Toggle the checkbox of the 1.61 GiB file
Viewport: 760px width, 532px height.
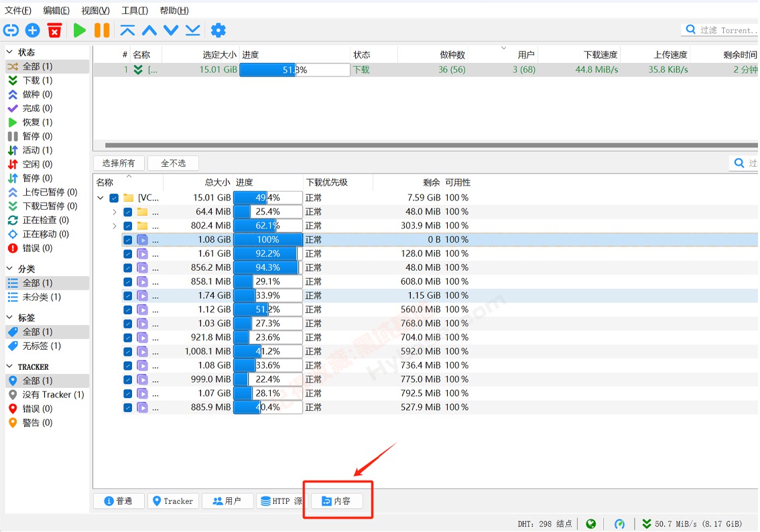[127, 253]
